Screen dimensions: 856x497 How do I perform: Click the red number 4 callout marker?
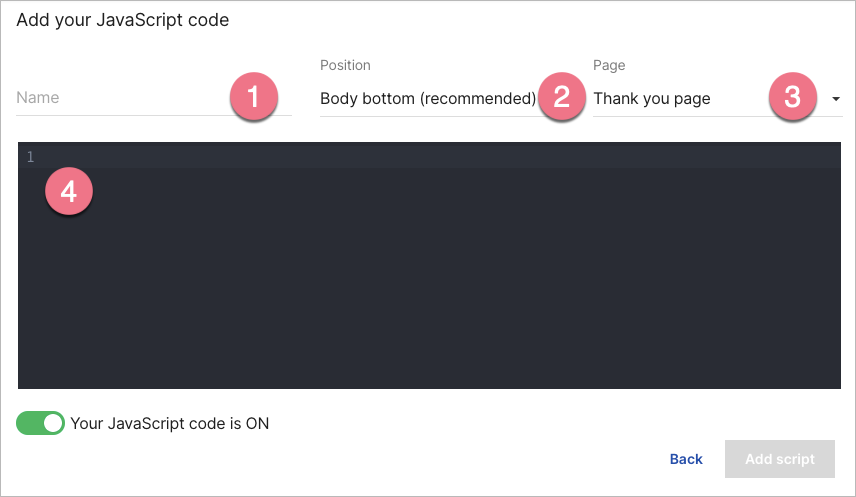(x=69, y=192)
